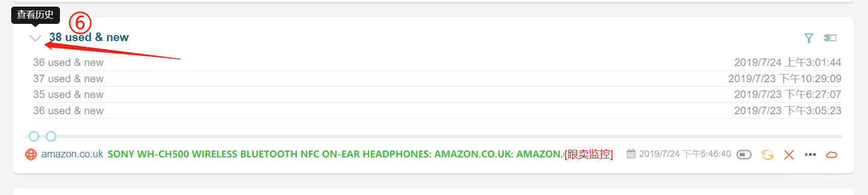Select the 37 used & new history row

437,79
